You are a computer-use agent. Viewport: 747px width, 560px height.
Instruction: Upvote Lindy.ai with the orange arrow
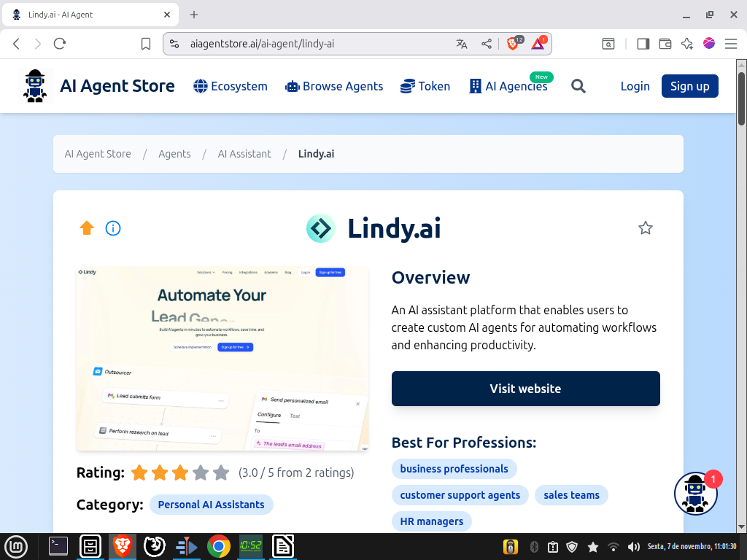coord(86,228)
